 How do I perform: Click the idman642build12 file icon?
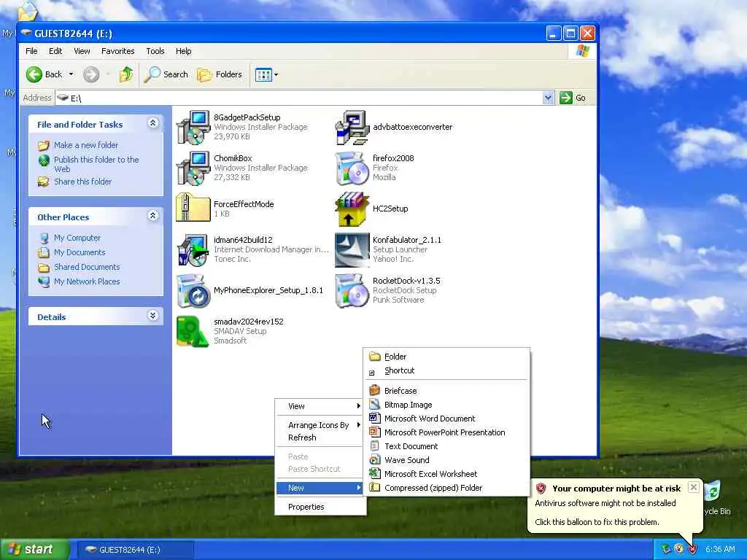click(193, 249)
